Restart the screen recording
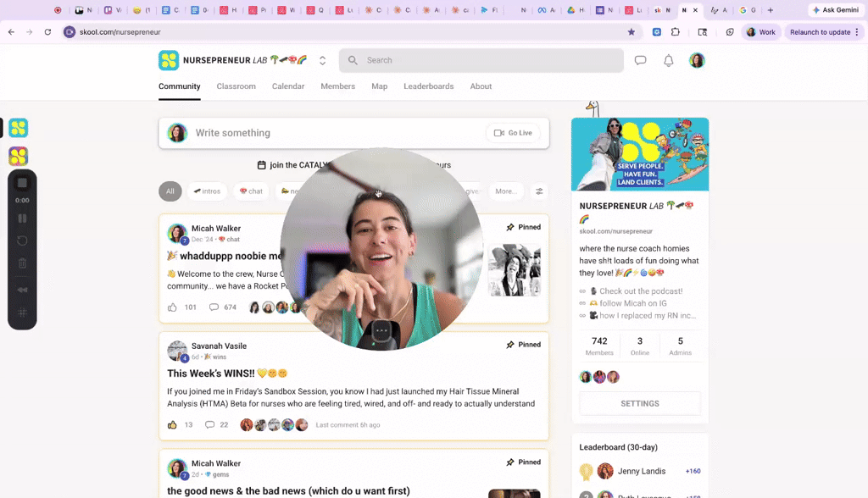 pyautogui.click(x=22, y=241)
